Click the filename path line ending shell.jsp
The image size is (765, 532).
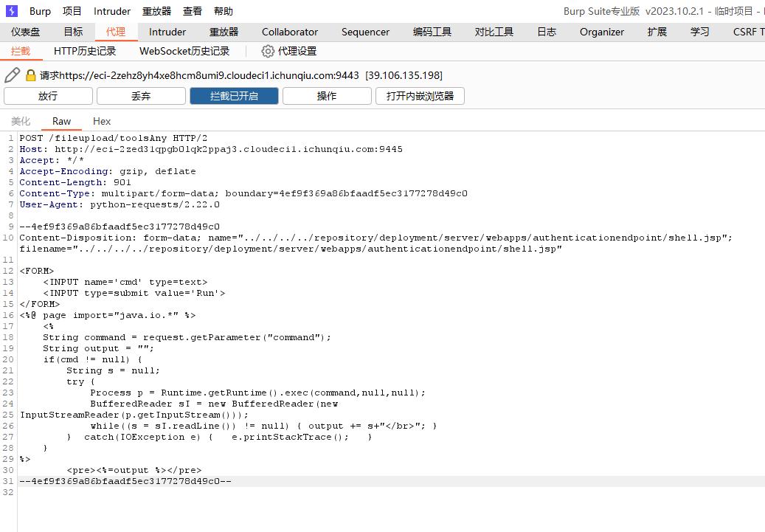[291, 249]
